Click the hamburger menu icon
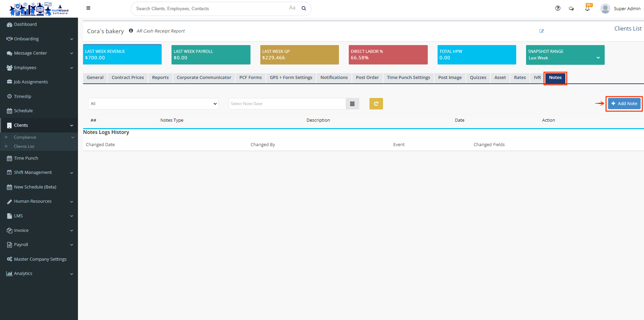The width and height of the screenshot is (644, 320). coord(88,8)
